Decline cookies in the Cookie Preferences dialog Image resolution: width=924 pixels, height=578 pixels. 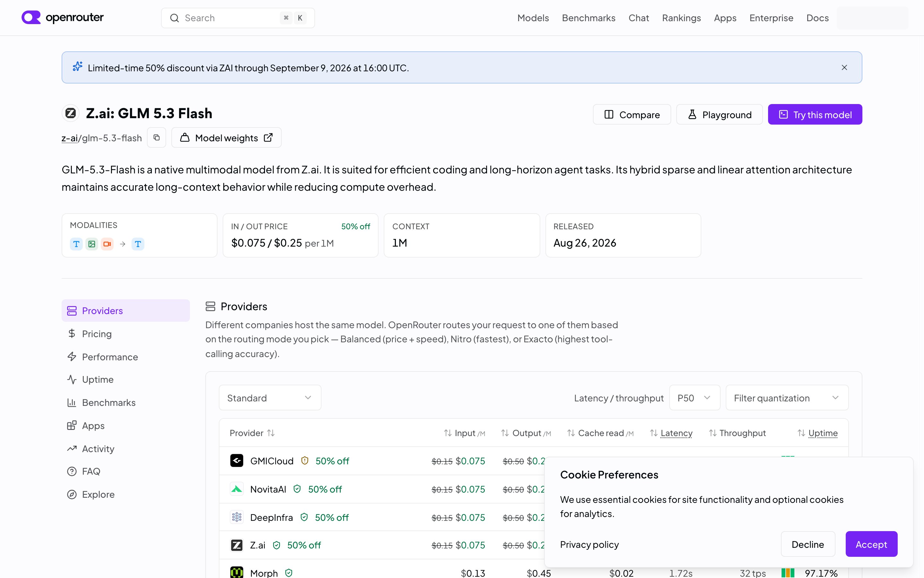click(x=808, y=544)
